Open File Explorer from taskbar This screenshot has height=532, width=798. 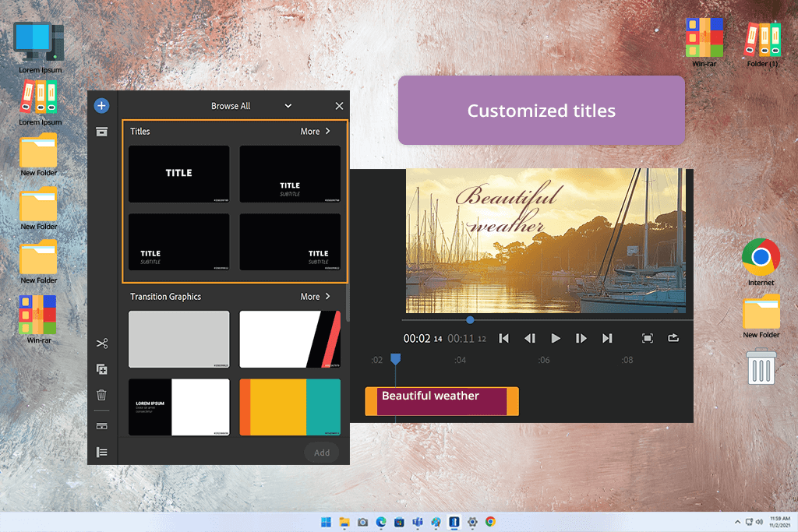(344, 522)
